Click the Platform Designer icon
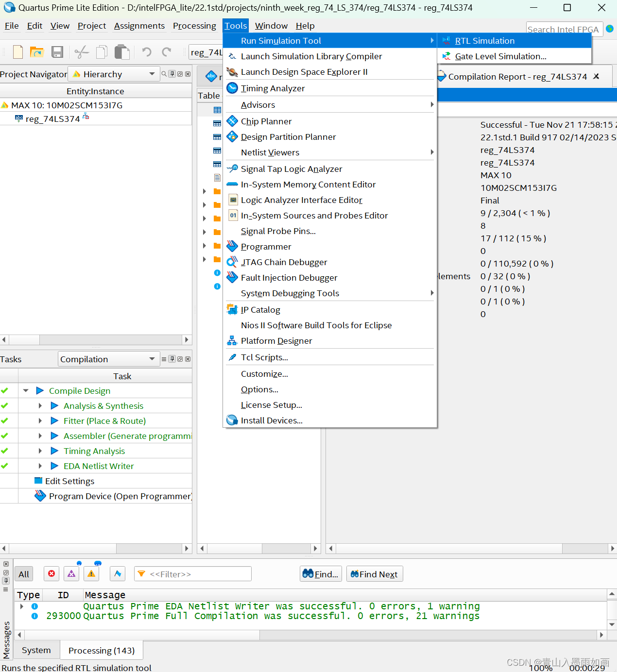The image size is (617, 672). click(233, 341)
